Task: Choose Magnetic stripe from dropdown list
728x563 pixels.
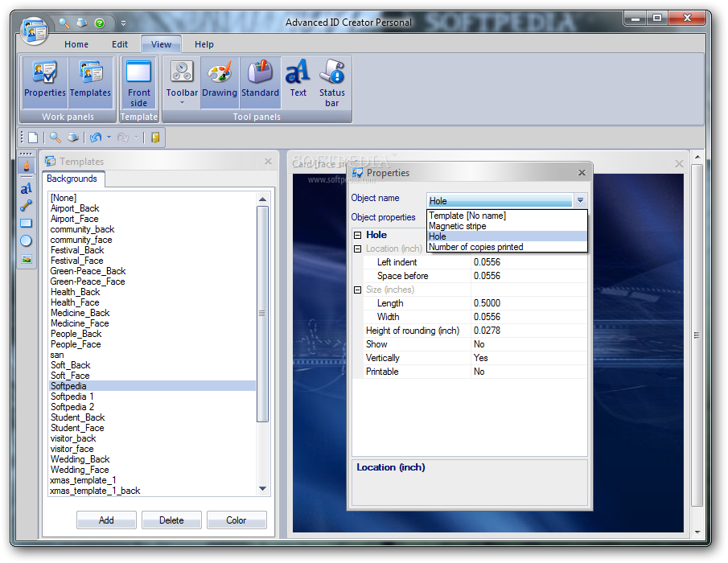Action: point(507,226)
